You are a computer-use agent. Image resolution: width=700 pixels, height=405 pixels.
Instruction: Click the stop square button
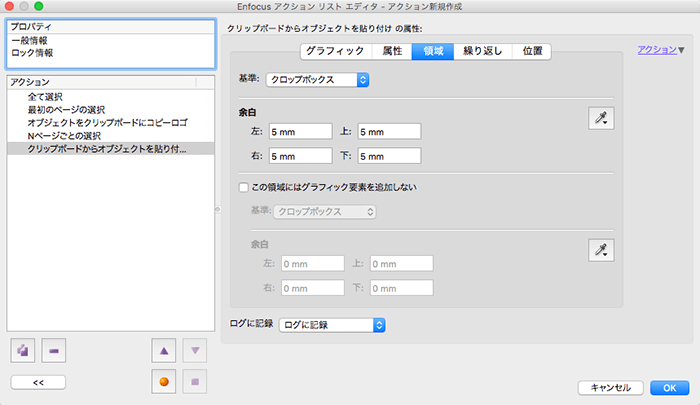pyautogui.click(x=195, y=382)
